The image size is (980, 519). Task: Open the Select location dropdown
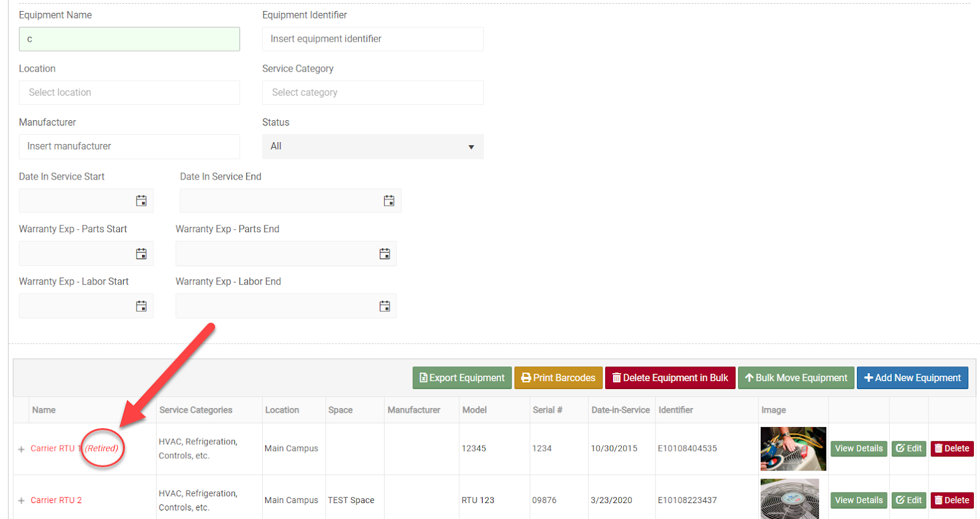click(129, 93)
